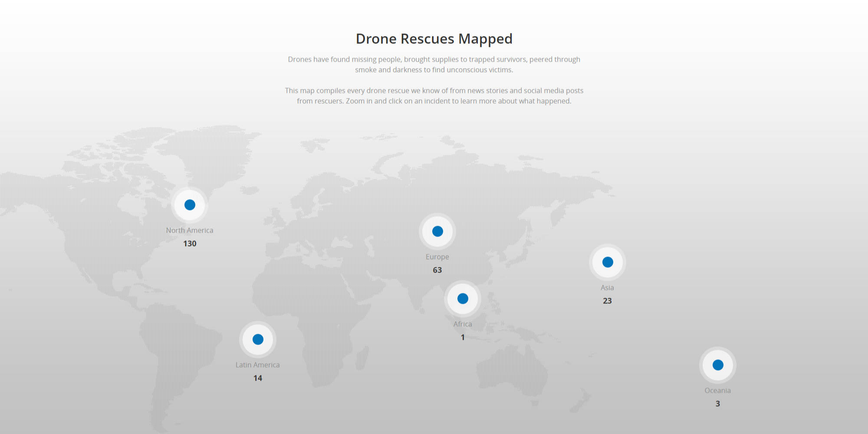The width and height of the screenshot is (868, 434).
Task: Expand the Europe cluster to show incidents
Action: [437, 231]
